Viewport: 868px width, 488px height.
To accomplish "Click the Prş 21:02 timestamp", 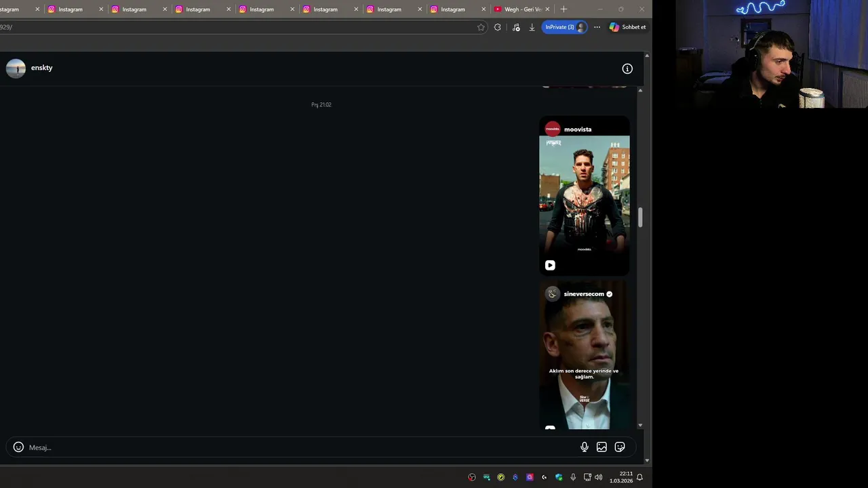I will pyautogui.click(x=321, y=104).
